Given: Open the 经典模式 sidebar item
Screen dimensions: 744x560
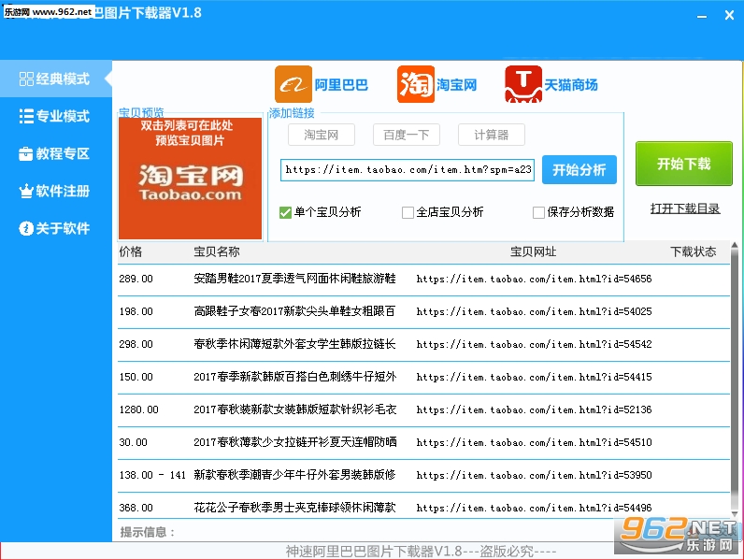Looking at the screenshot, I should (56, 79).
